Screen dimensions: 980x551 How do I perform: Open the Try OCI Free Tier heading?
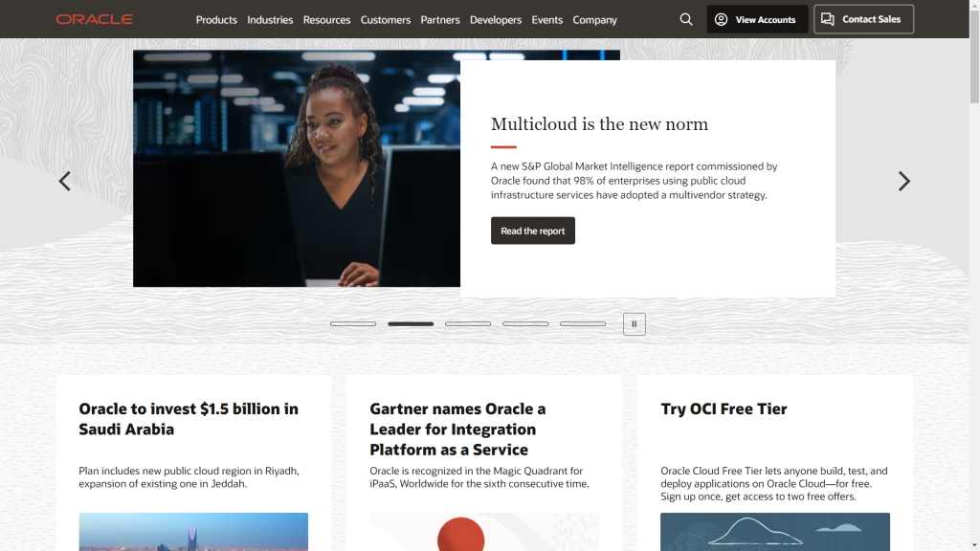tap(724, 409)
